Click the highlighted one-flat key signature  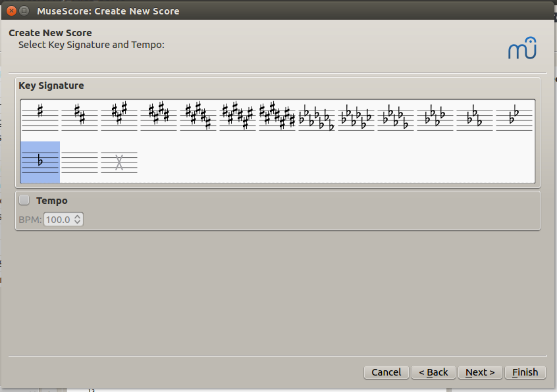point(40,162)
